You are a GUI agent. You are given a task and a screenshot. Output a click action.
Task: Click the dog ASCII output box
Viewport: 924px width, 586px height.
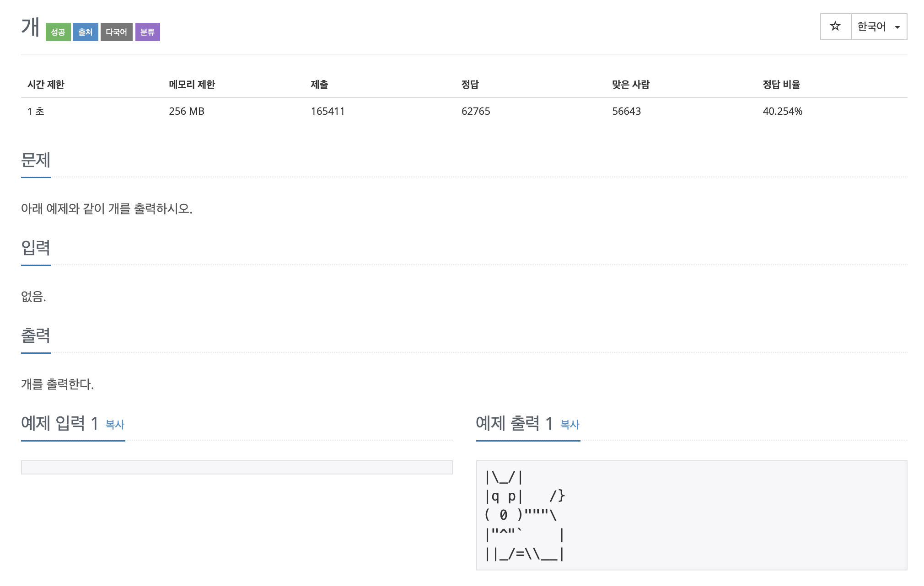coord(691,515)
